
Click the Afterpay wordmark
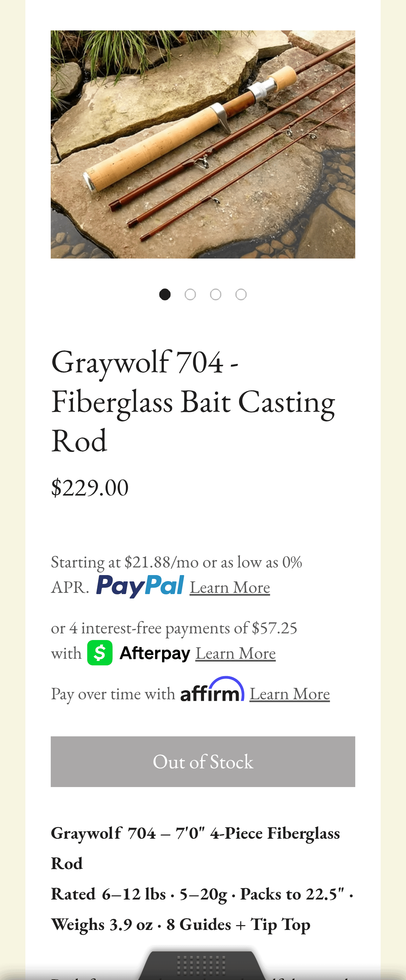(155, 653)
